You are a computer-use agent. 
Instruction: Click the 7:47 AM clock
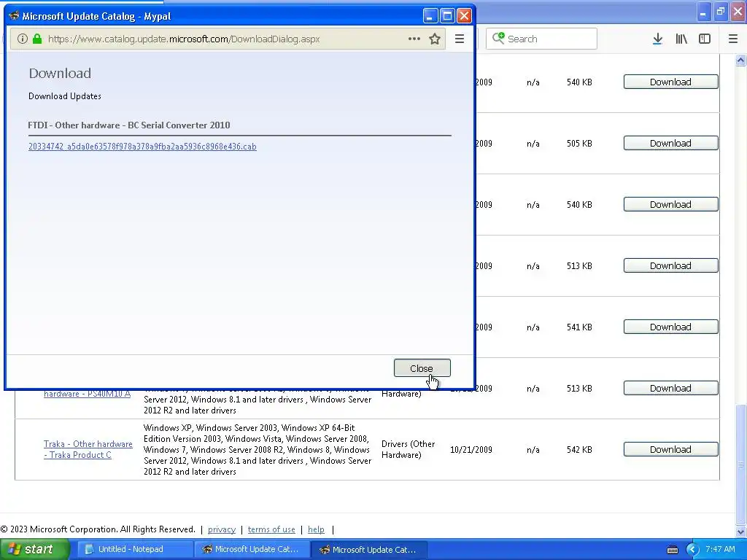point(720,549)
